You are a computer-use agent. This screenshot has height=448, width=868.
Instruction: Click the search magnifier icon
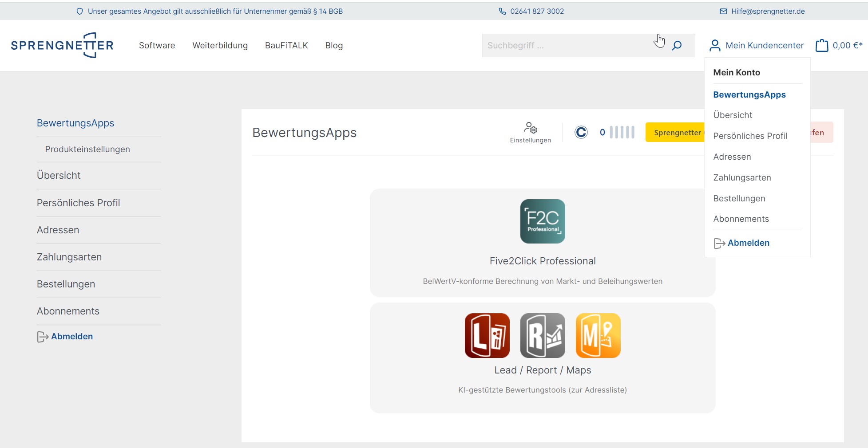point(677,45)
